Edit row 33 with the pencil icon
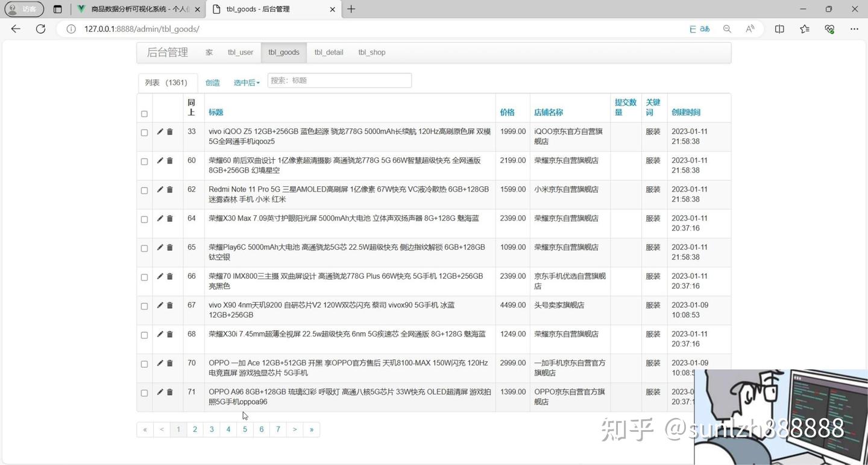Image resolution: width=868 pixels, height=465 pixels. tap(160, 131)
